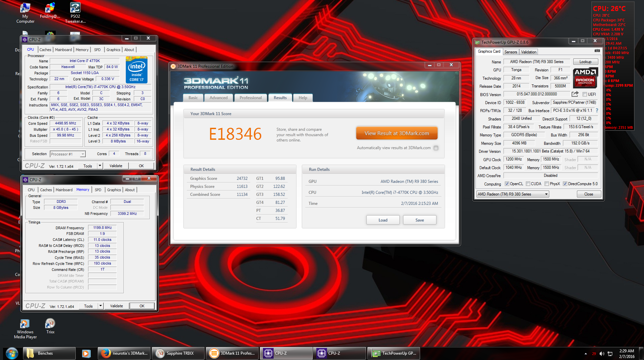Open media player taskbar icon
644x360 pixels.
point(86,353)
